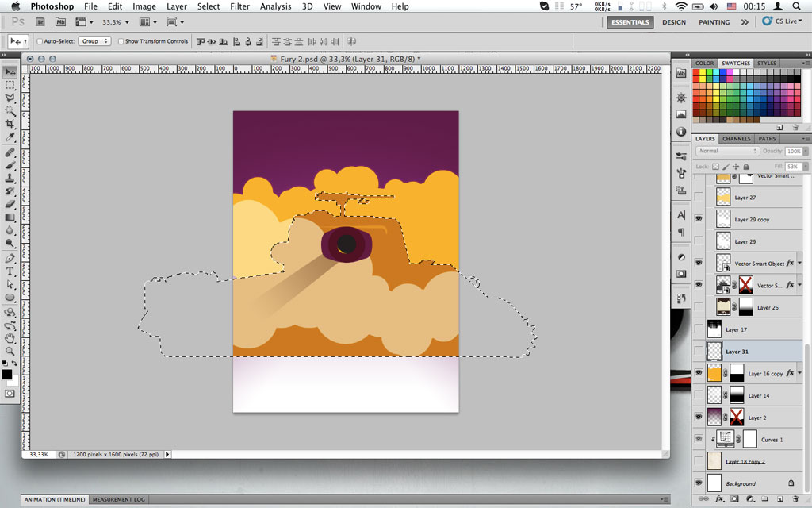Expand effects on Layer 16 copy

(x=799, y=373)
